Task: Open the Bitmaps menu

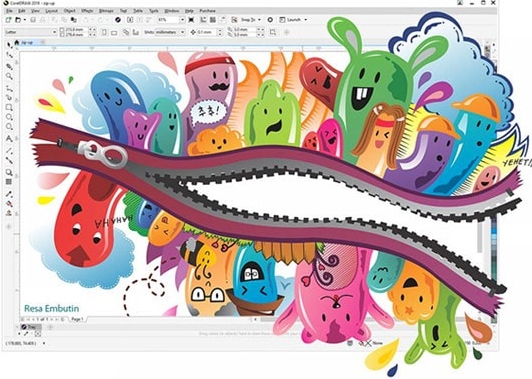Action: 106,11
